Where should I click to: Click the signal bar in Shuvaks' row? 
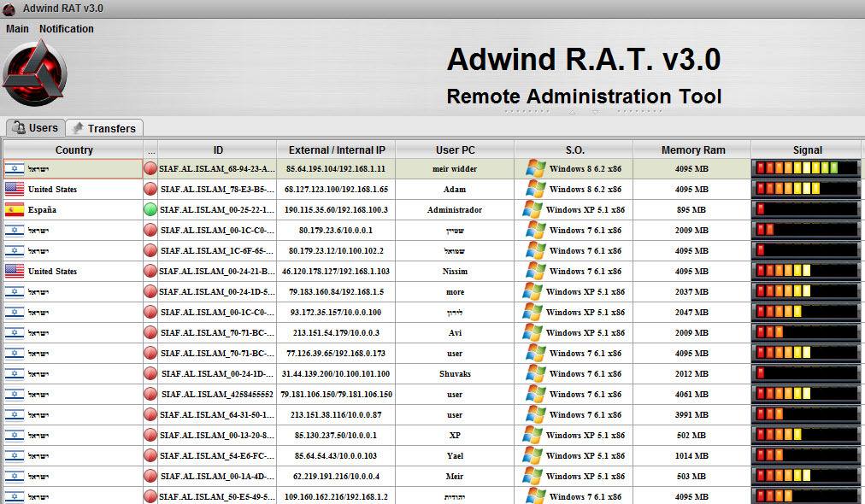tap(806, 374)
